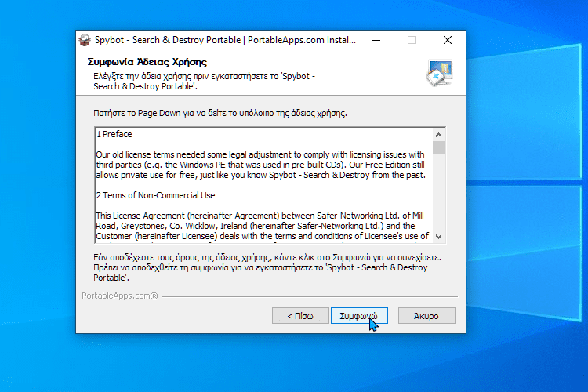Viewport: 588px width, 392px height.
Task: Click the Συμφωνώ (I agree) button
Action: (x=359, y=316)
